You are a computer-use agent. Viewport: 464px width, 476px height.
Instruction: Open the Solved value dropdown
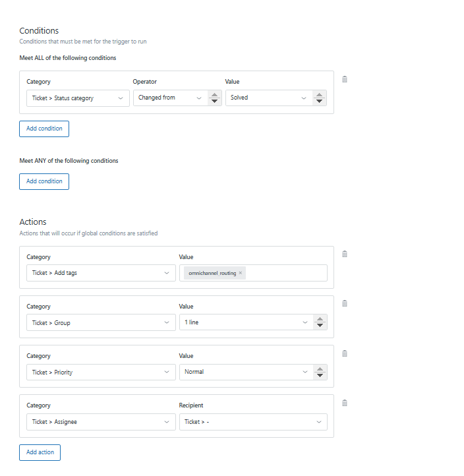pyautogui.click(x=267, y=98)
